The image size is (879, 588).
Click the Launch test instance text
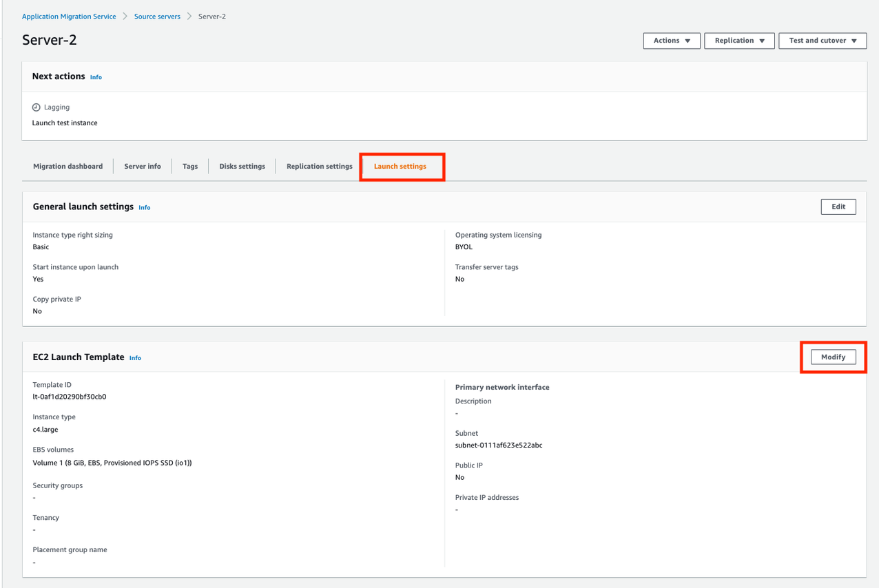point(65,123)
